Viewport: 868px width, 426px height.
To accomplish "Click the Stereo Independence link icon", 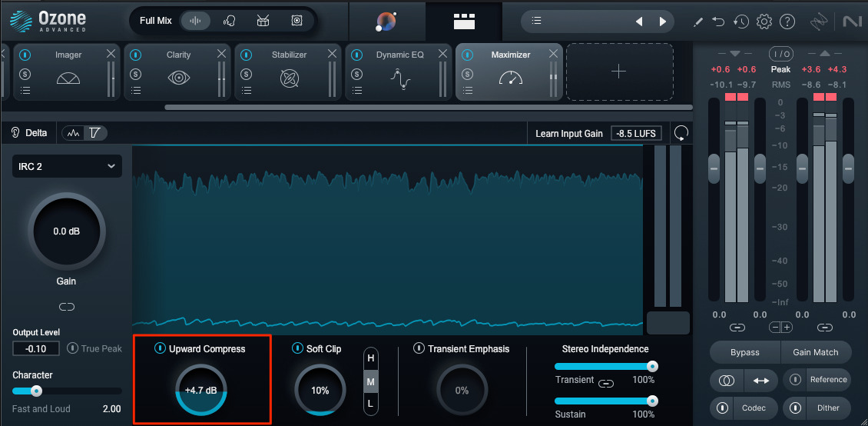I will tap(606, 384).
